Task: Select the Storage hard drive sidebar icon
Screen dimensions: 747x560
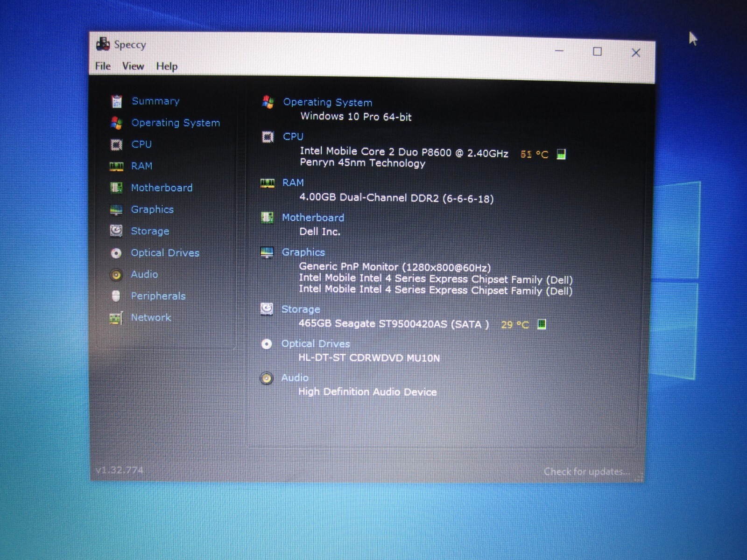Action: click(x=116, y=231)
